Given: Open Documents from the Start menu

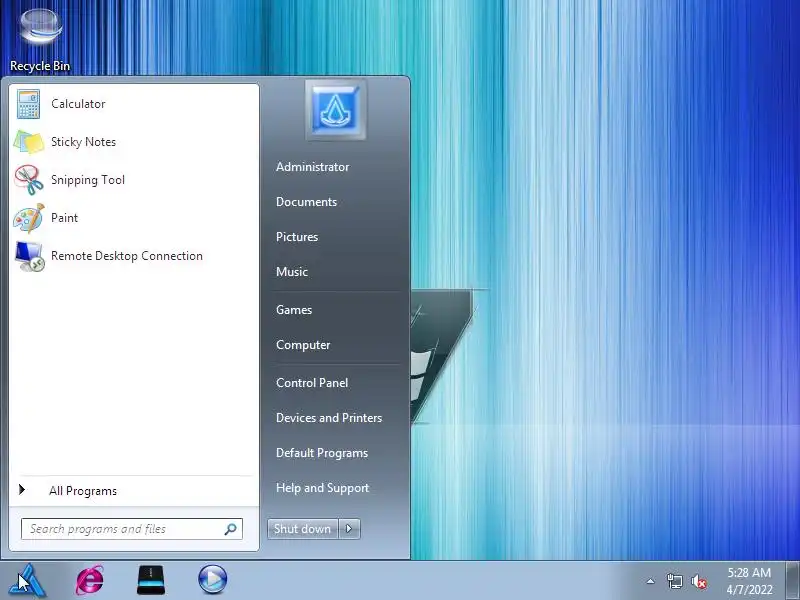Looking at the screenshot, I should (306, 202).
